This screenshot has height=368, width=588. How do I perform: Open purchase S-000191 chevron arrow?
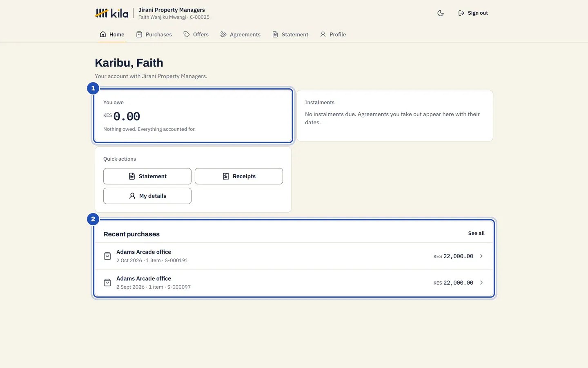pyautogui.click(x=481, y=256)
